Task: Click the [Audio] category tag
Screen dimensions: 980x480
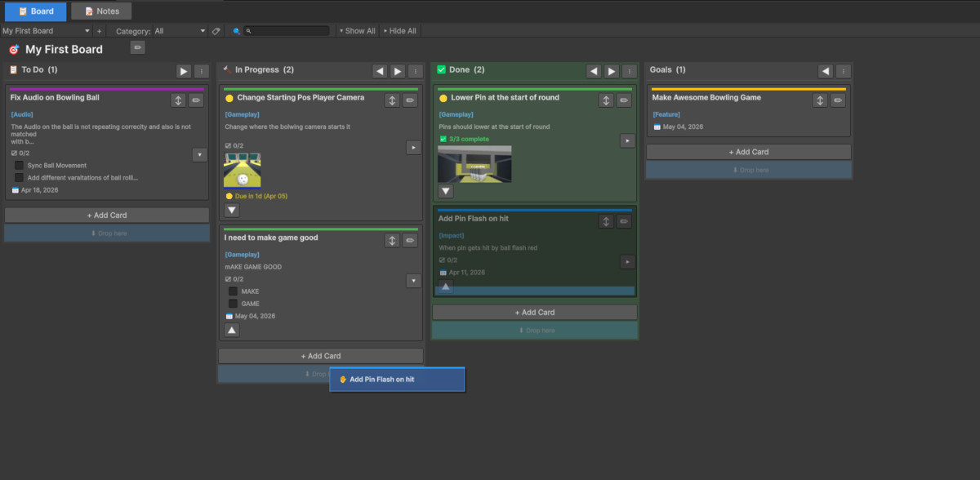Action: pyautogui.click(x=22, y=115)
